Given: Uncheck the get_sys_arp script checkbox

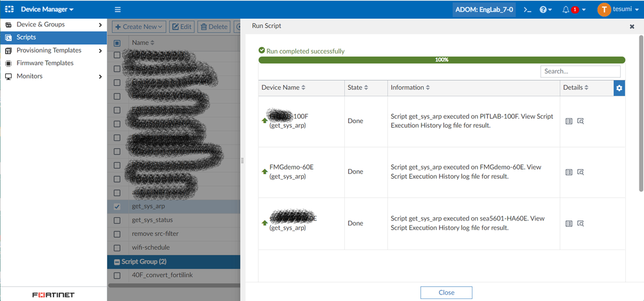Looking at the screenshot, I should pyautogui.click(x=117, y=206).
